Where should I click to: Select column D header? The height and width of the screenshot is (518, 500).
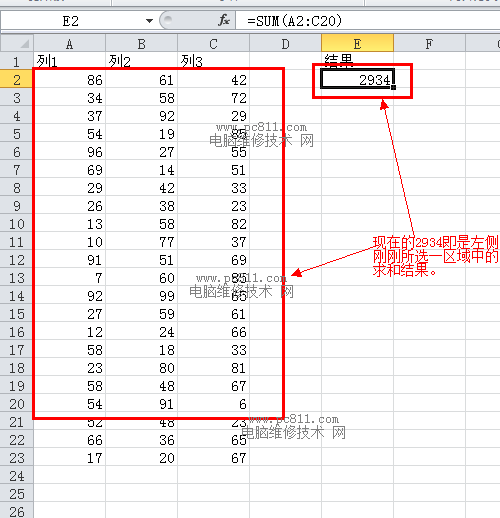point(285,44)
